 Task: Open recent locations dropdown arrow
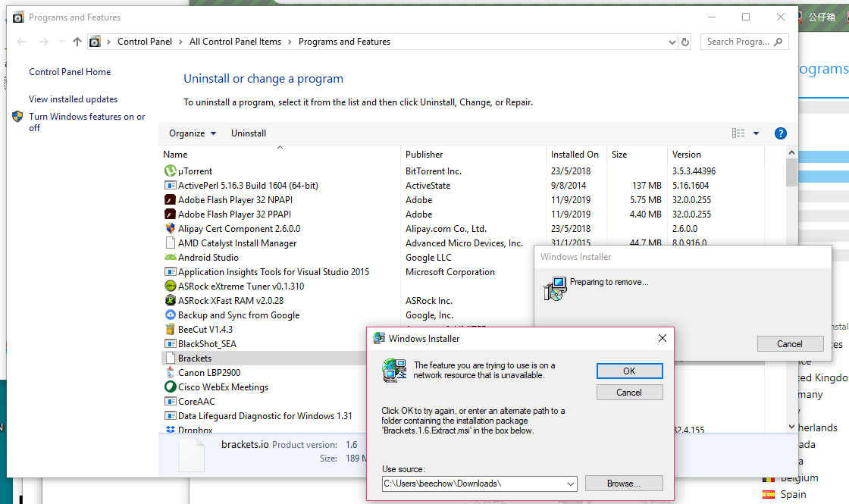(x=61, y=42)
